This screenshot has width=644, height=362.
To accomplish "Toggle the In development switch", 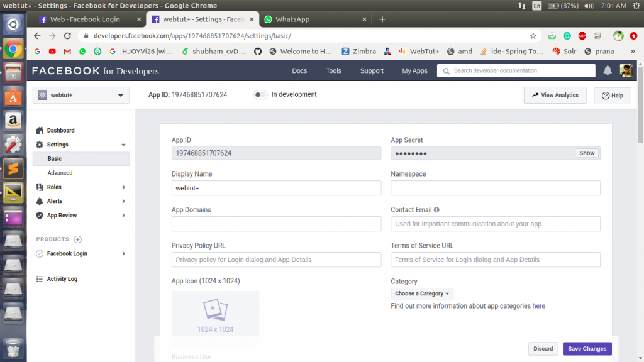I will click(x=260, y=95).
